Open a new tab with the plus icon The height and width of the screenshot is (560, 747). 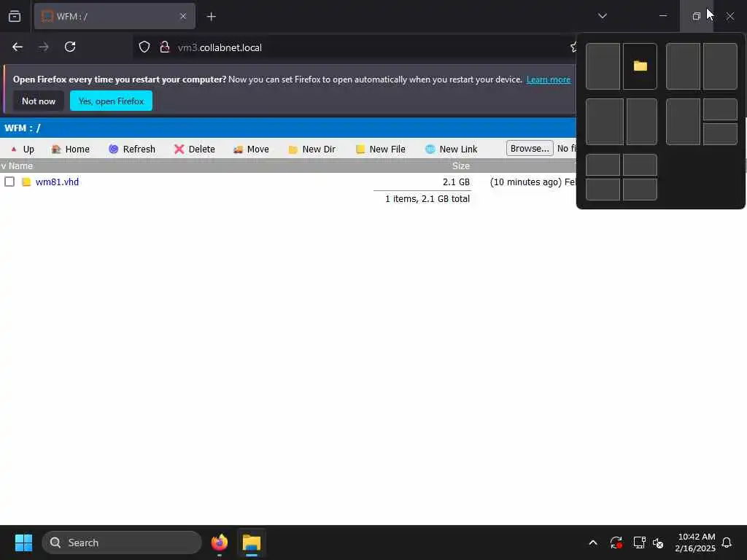coord(212,17)
